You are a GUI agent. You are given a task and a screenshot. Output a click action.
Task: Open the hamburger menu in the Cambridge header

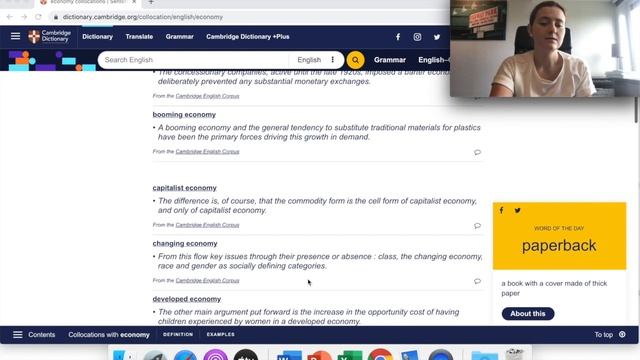tap(16, 36)
